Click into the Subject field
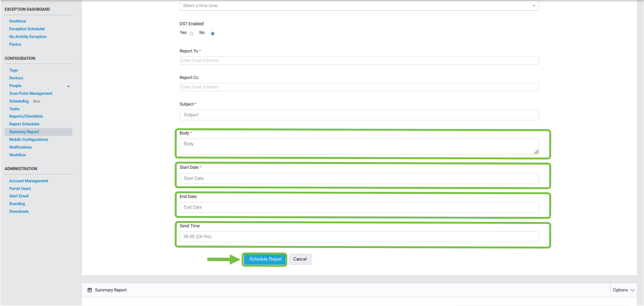The width and height of the screenshot is (644, 306). pos(359,115)
